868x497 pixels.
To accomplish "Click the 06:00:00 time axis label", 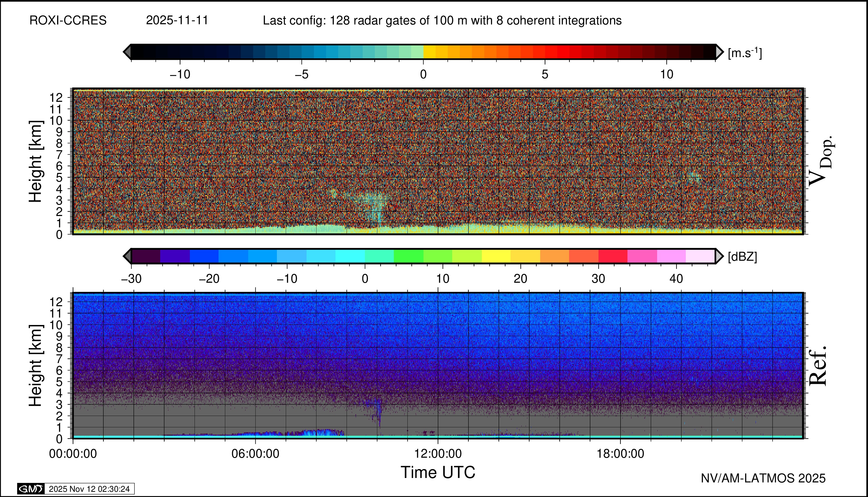I will (255, 454).
